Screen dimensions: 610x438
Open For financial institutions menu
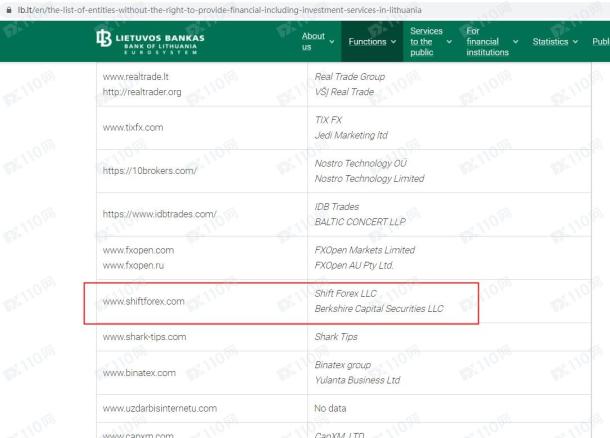tap(487, 41)
